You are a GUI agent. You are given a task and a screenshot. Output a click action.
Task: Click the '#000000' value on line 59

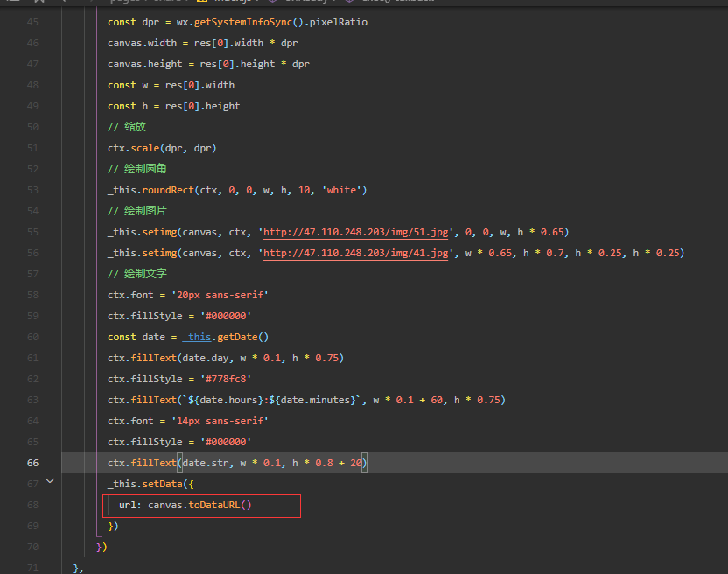tap(226, 316)
